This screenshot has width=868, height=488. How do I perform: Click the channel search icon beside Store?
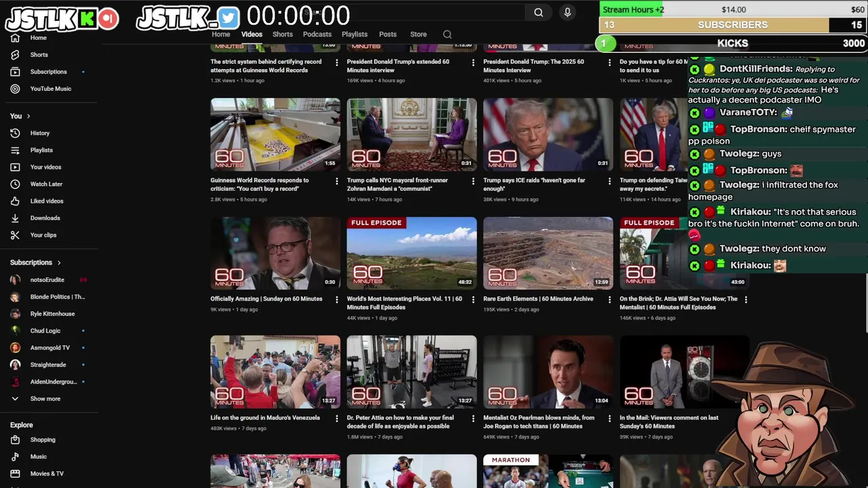pyautogui.click(x=447, y=35)
